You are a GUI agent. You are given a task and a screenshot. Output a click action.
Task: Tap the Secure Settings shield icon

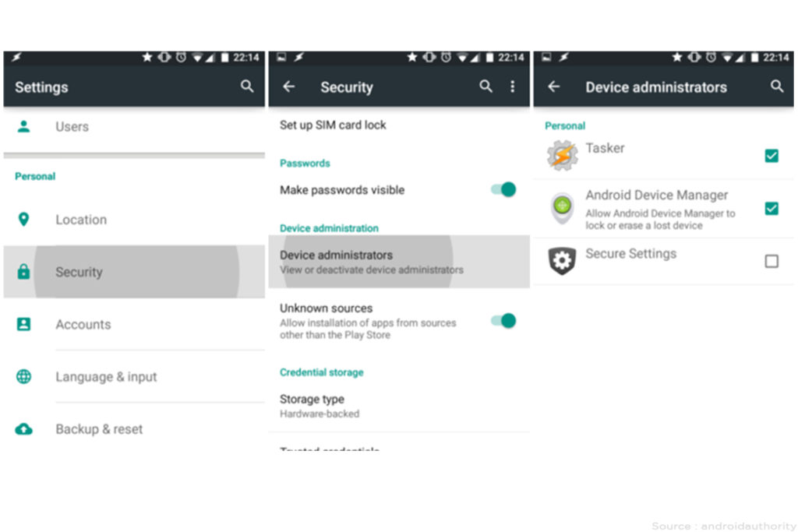pyautogui.click(x=562, y=260)
